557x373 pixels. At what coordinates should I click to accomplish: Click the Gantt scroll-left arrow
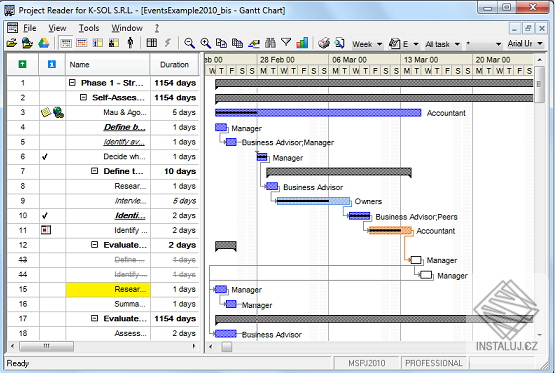pos(211,346)
